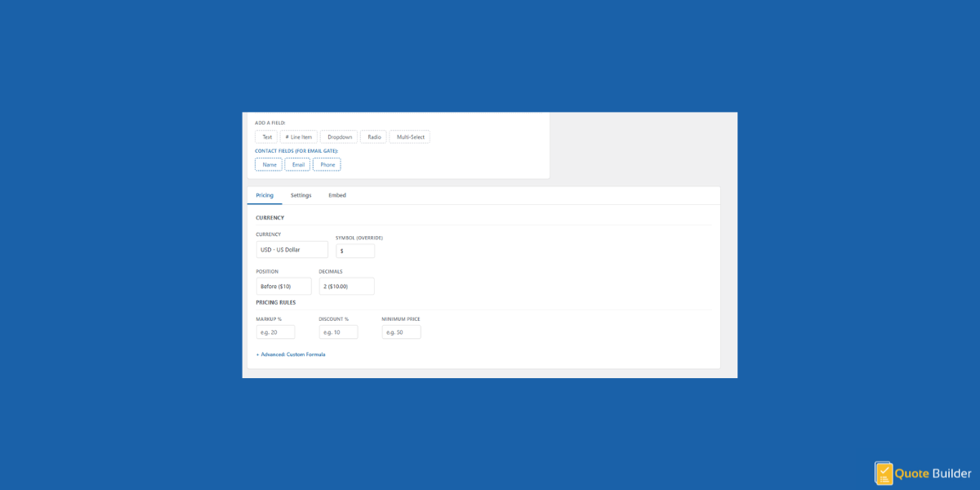
Task: Open the Currency selection dropdown
Action: pos(292,249)
